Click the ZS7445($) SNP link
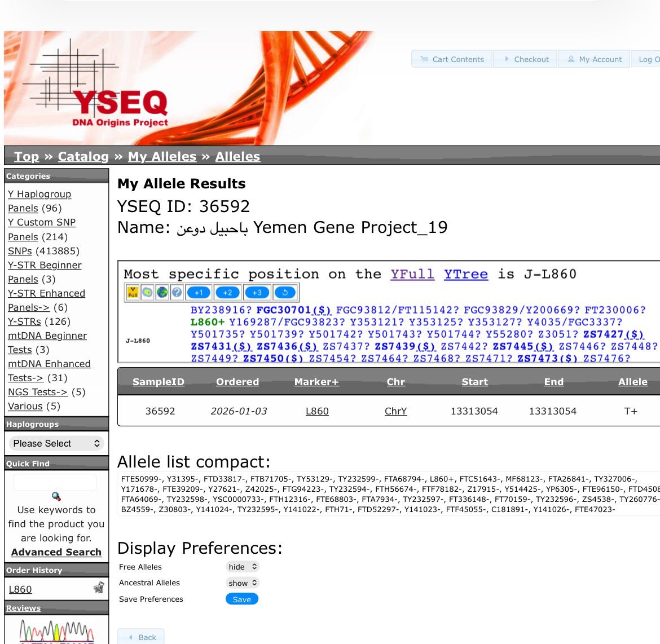 (523, 346)
